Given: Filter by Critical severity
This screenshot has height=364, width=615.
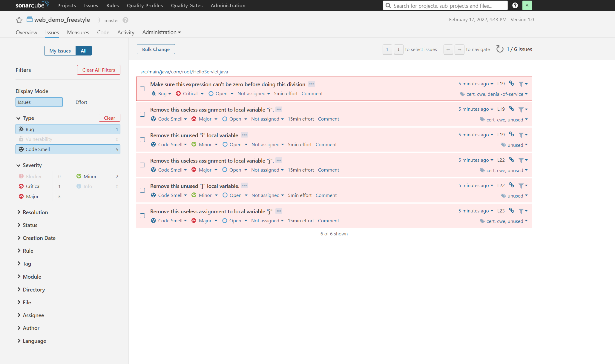Looking at the screenshot, I should click(x=40, y=186).
